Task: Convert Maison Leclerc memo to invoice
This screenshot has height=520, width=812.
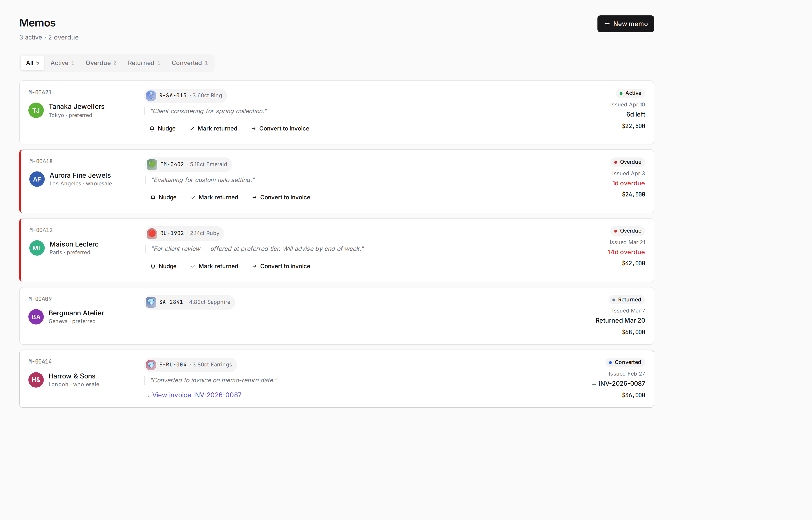Action: click(x=281, y=266)
